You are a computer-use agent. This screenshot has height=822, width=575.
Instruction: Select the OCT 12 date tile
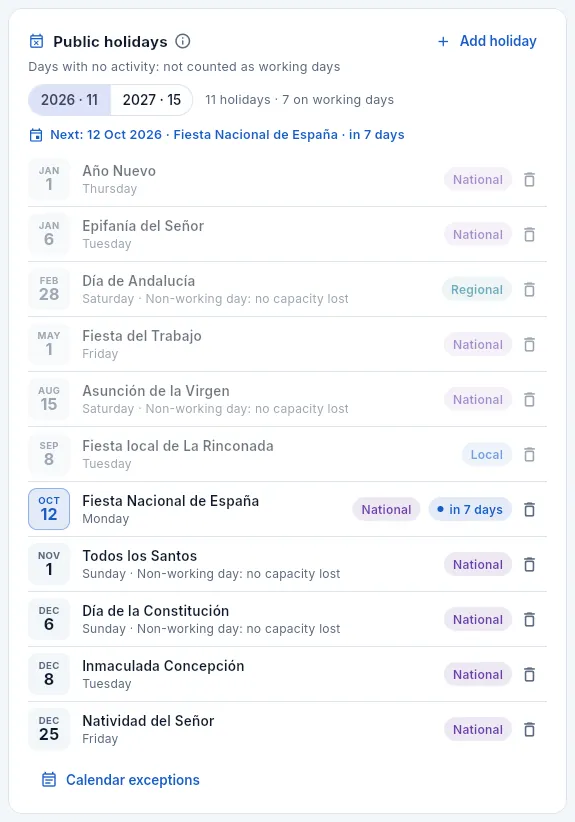[x=49, y=509]
